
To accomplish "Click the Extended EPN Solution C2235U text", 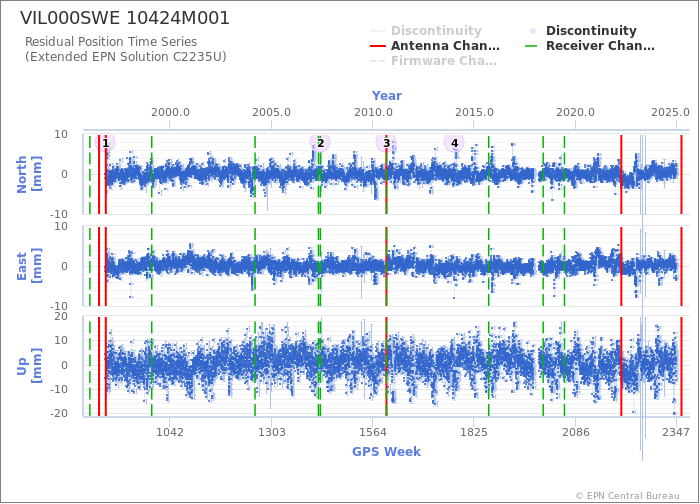I will [x=126, y=57].
